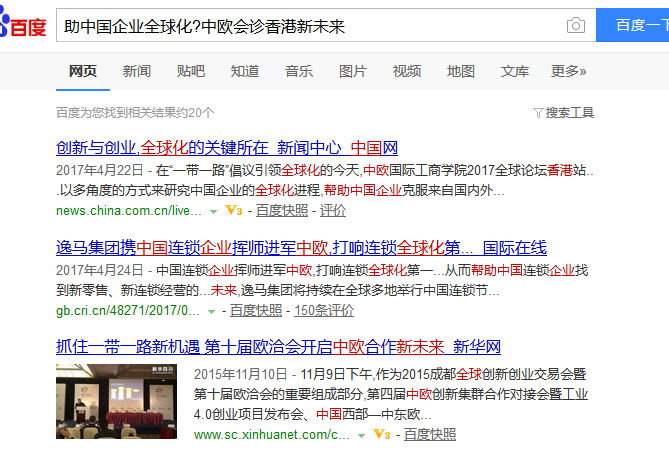Click V3 badge on xinhuanet result
This screenshot has width=669, height=452.
pyautogui.click(x=381, y=435)
